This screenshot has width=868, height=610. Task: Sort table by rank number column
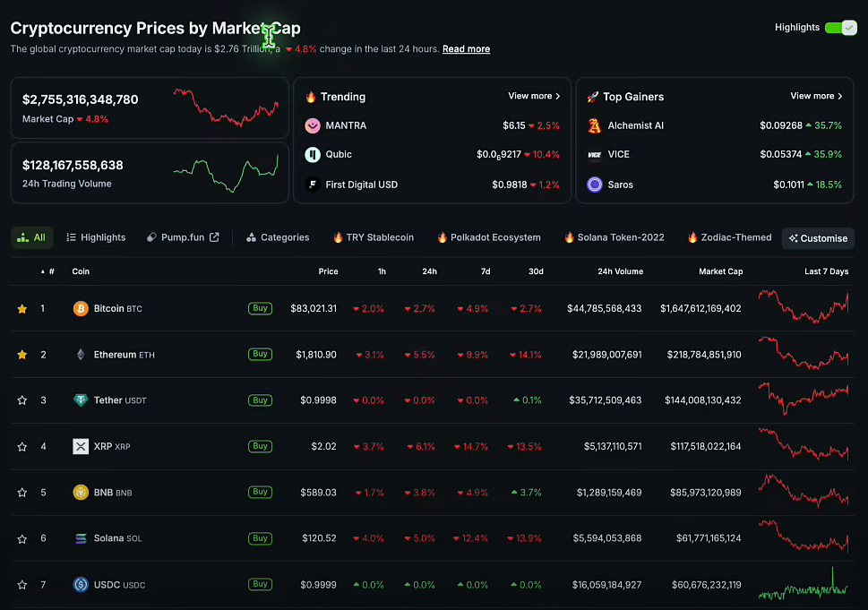click(50, 271)
